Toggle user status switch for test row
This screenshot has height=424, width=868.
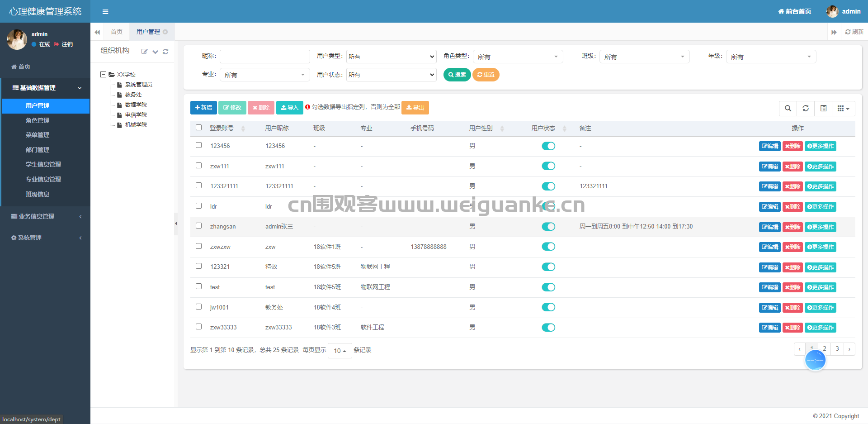548,287
